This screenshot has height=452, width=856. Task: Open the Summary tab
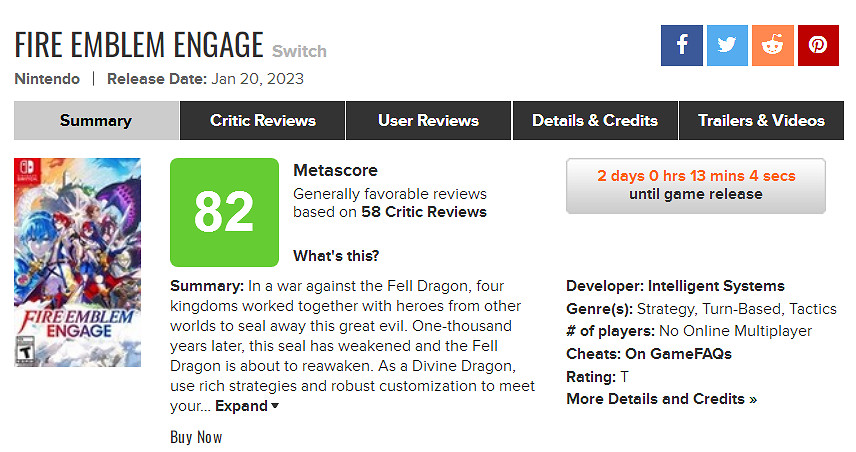[x=96, y=121]
